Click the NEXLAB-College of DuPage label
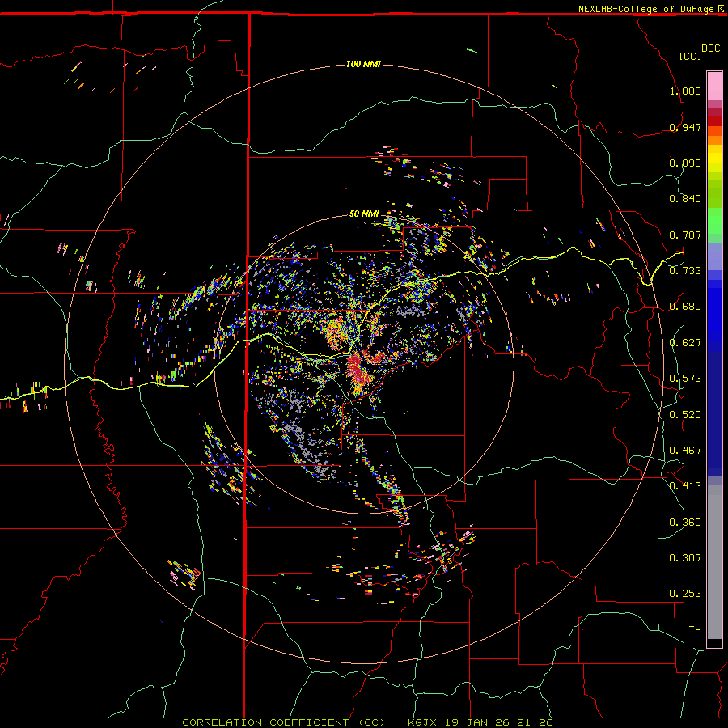The image size is (728, 728). 647,9
